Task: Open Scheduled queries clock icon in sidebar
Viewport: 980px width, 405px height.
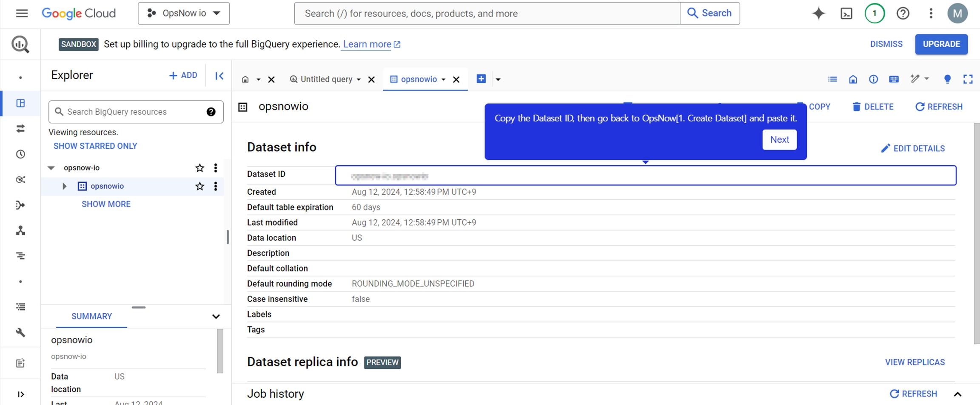Action: click(x=20, y=154)
